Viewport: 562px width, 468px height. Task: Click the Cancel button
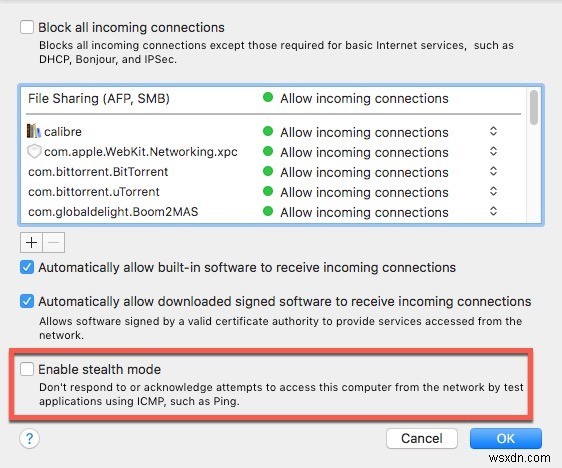(422, 438)
